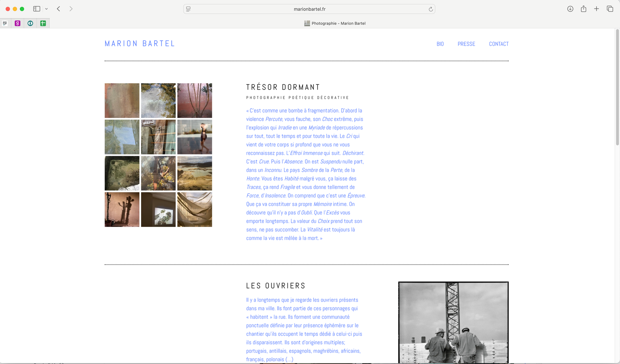This screenshot has width=620, height=364.
Task: Go to the CONTACT page
Action: click(499, 44)
